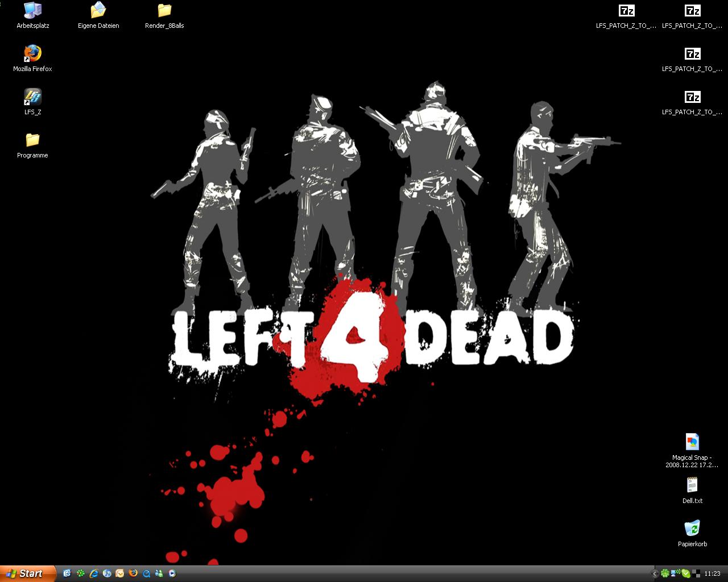Select the Dell.txt text file
Image resolution: width=728 pixels, height=582 pixels.
692,490
